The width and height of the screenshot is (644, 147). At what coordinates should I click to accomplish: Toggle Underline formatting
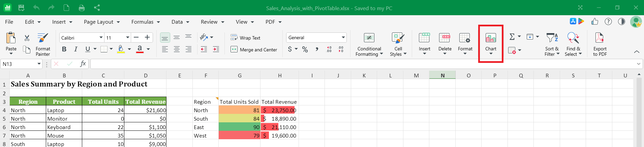point(88,49)
